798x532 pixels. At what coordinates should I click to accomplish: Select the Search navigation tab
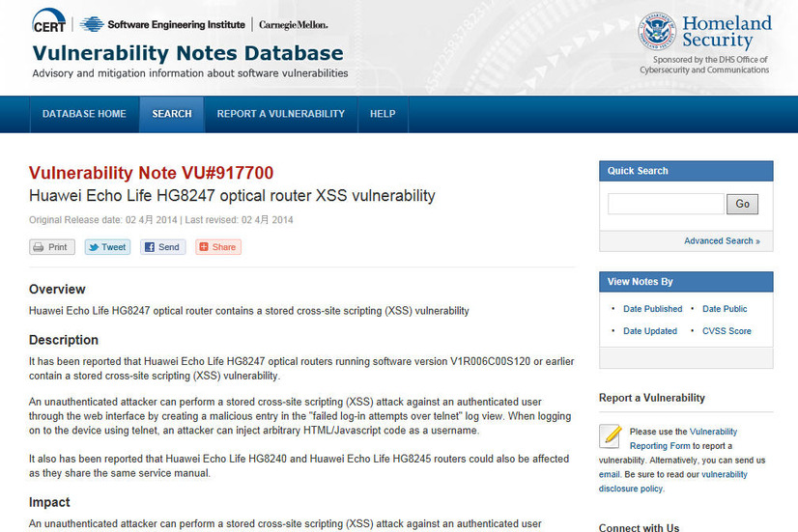[x=172, y=114]
